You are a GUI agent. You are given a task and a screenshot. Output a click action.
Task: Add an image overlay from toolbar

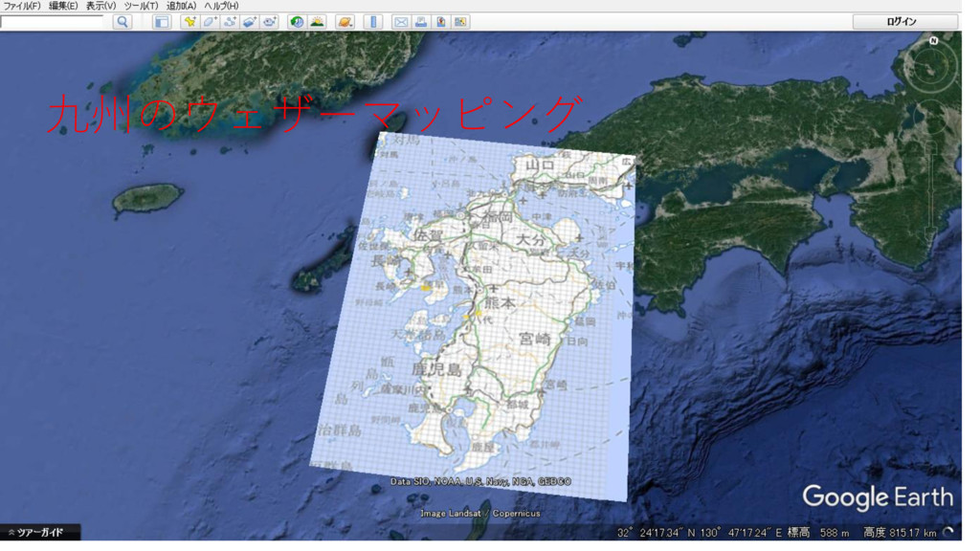(x=250, y=22)
